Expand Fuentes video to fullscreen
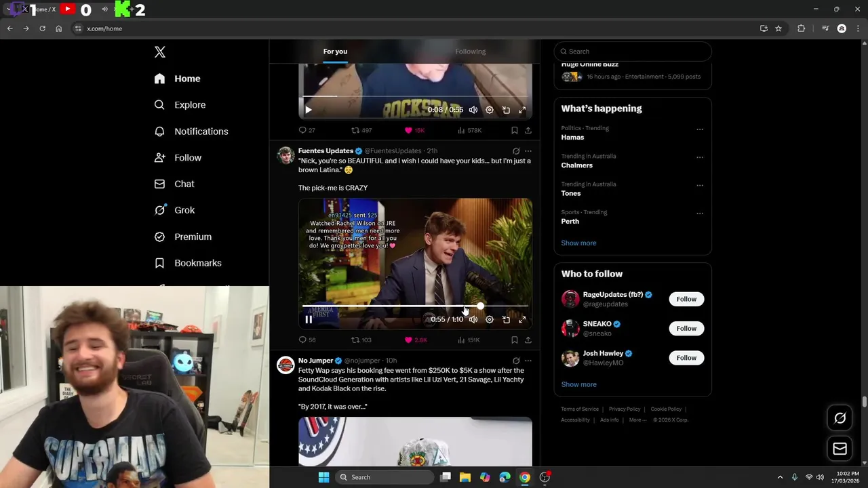The image size is (868, 488). (522, 320)
